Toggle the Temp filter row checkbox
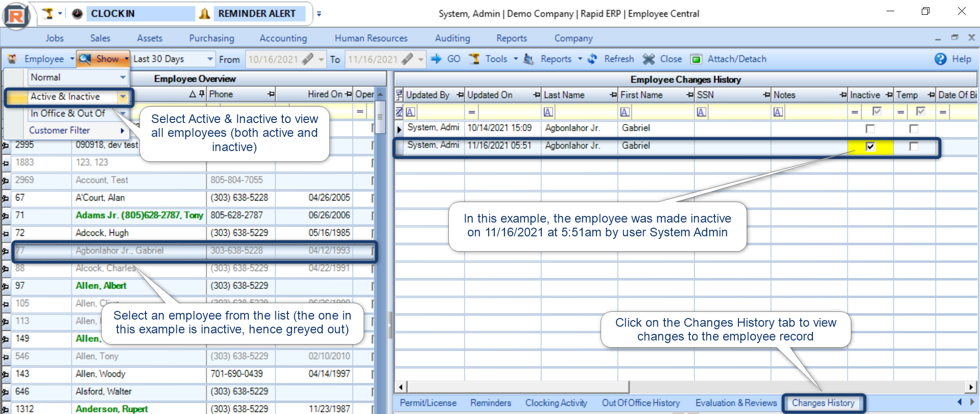Screen dimensions: 980x414 click(x=920, y=111)
